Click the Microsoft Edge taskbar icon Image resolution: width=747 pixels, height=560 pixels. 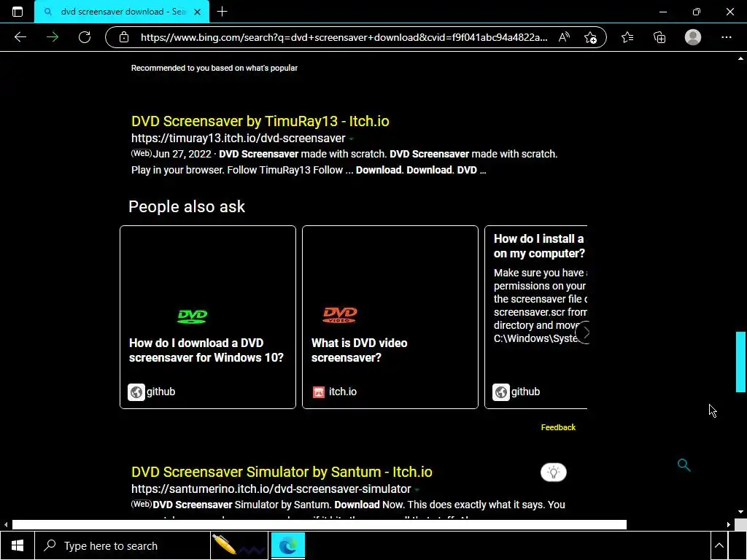[x=287, y=545]
